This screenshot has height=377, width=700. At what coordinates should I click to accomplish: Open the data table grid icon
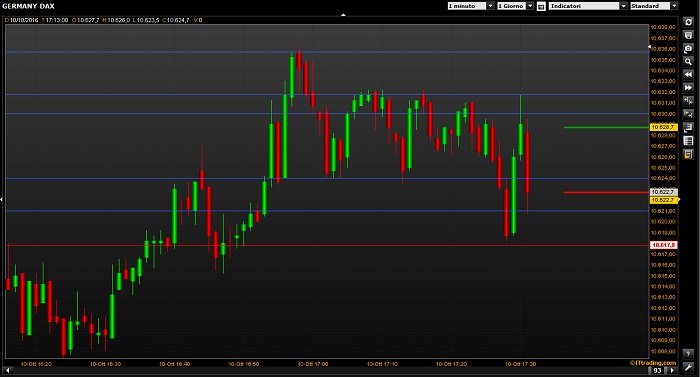(x=688, y=141)
